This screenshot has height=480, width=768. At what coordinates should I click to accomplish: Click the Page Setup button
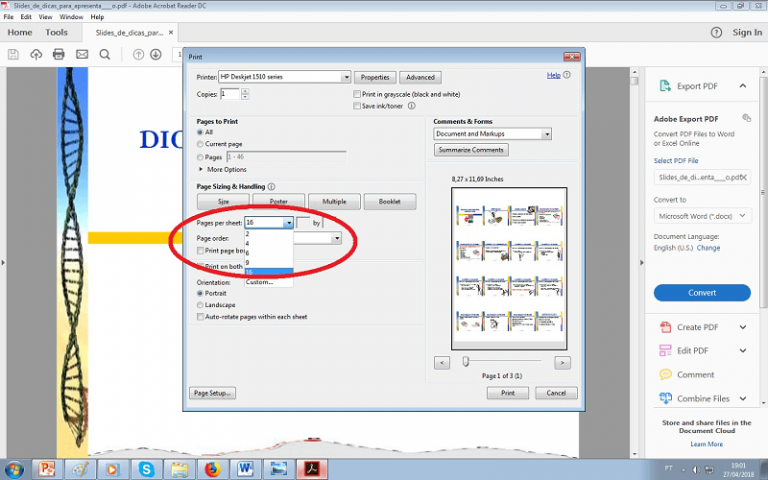[x=213, y=393]
